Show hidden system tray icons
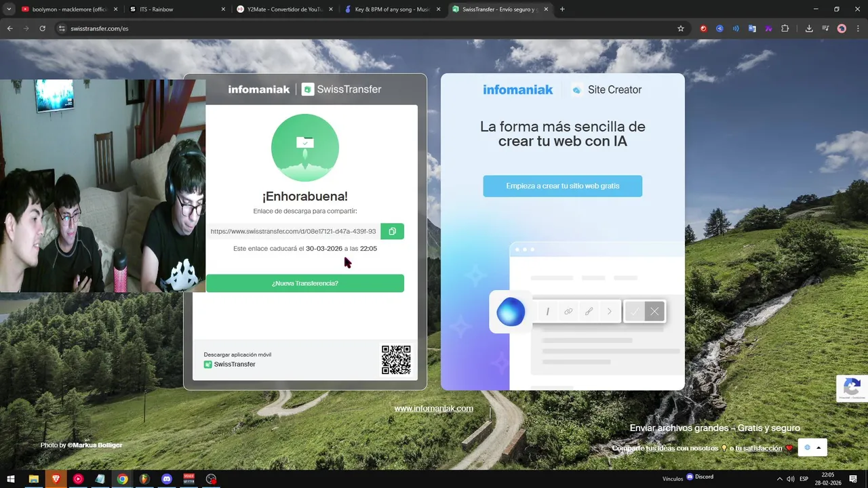Viewport: 868px width, 488px height. 779,479
